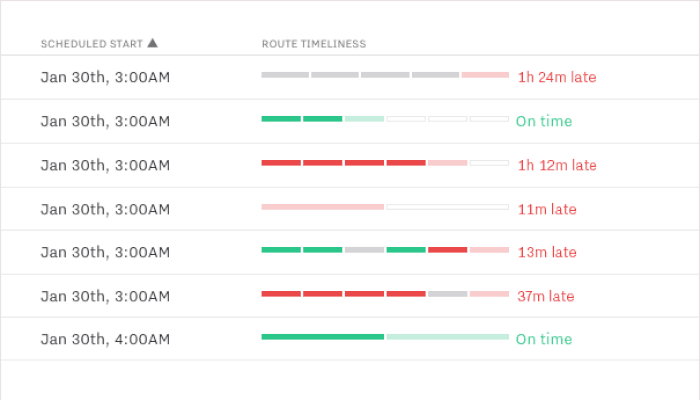Click the gray segment in the 37m late bar
Image resolution: width=700 pixels, height=400 pixels.
tap(447, 294)
